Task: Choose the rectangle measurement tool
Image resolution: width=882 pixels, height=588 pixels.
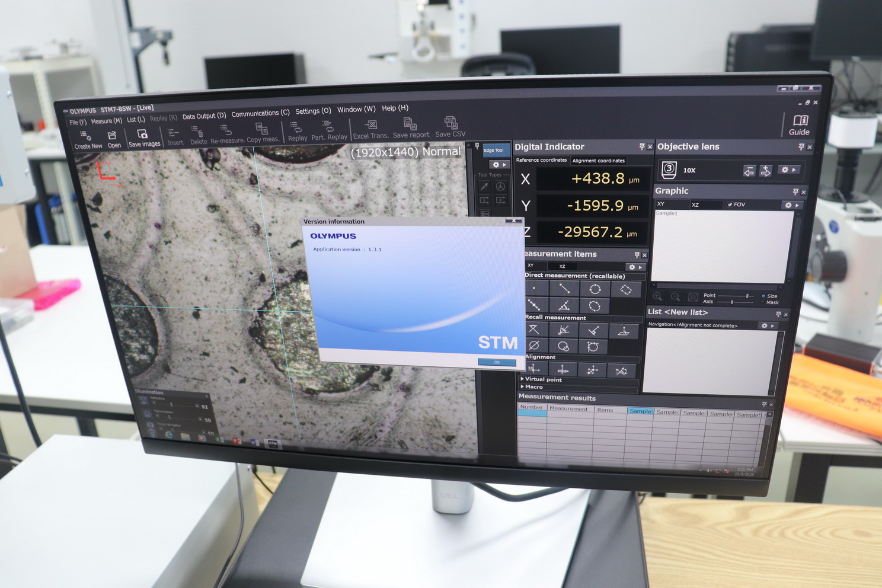Action: 625,290
